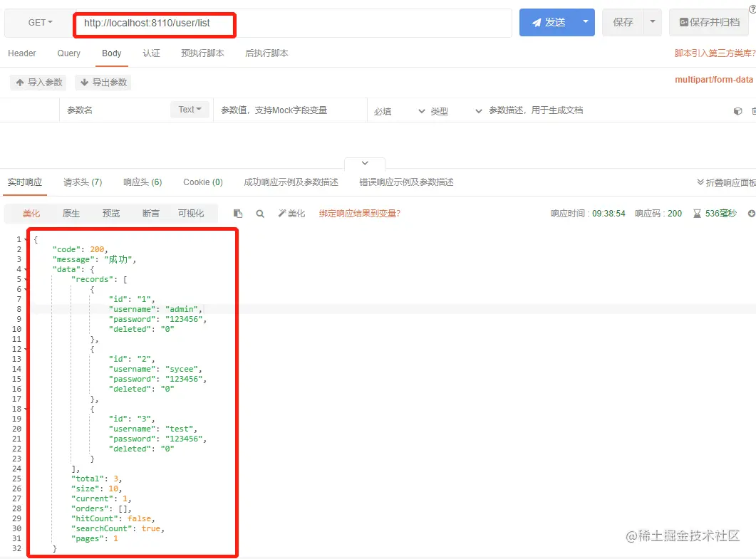The height and width of the screenshot is (559, 756).
Task: Click the "sycee" username value
Action: [x=181, y=369]
